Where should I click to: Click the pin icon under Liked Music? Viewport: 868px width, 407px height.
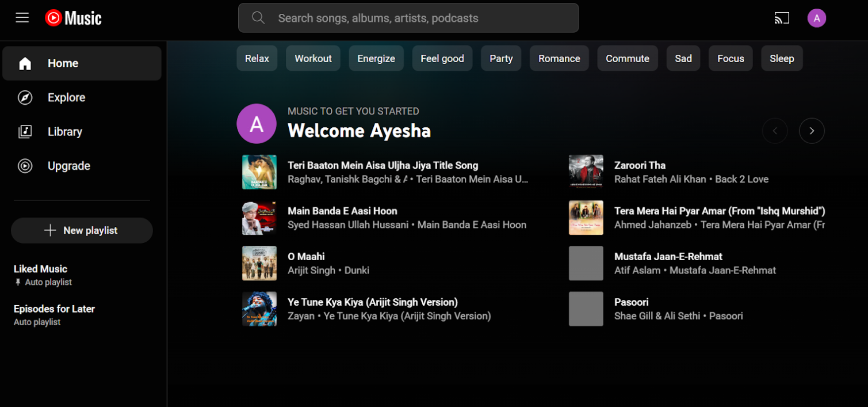point(18,283)
